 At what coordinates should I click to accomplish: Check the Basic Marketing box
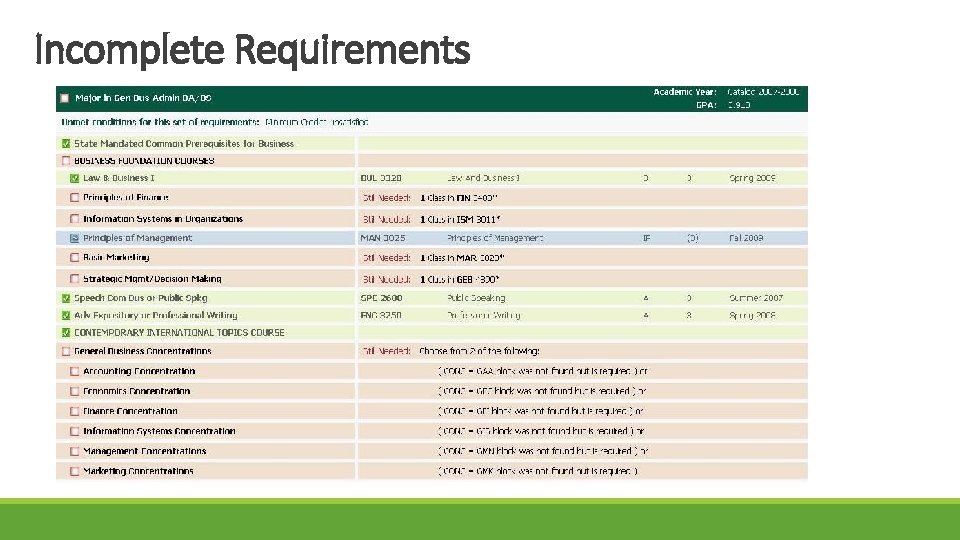(75, 258)
